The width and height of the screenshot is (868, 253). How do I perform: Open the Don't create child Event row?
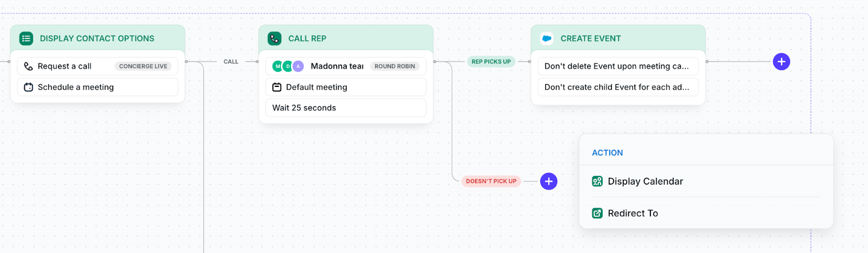(x=618, y=87)
